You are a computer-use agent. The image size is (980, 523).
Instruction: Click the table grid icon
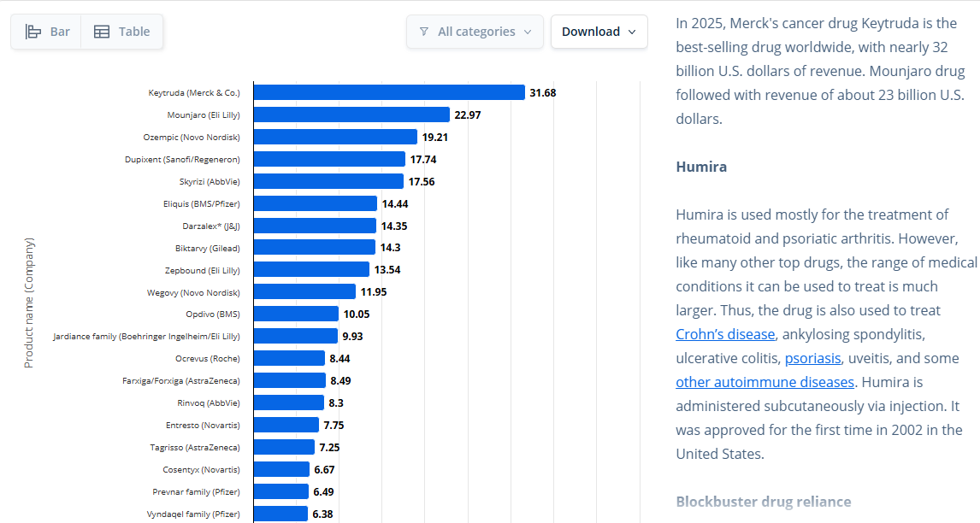click(x=101, y=32)
